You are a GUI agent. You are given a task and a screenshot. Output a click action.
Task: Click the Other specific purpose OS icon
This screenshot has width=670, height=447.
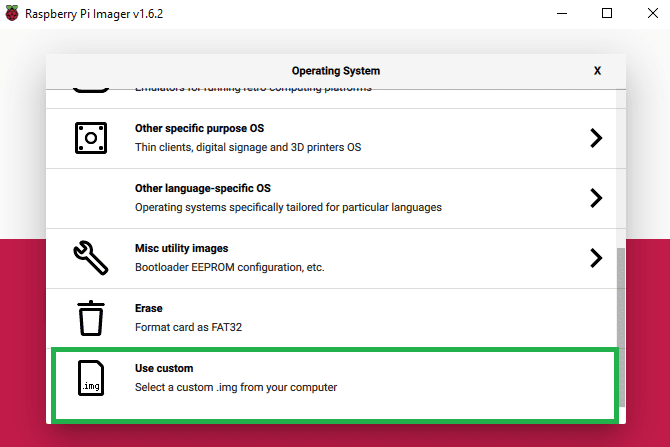(x=91, y=138)
